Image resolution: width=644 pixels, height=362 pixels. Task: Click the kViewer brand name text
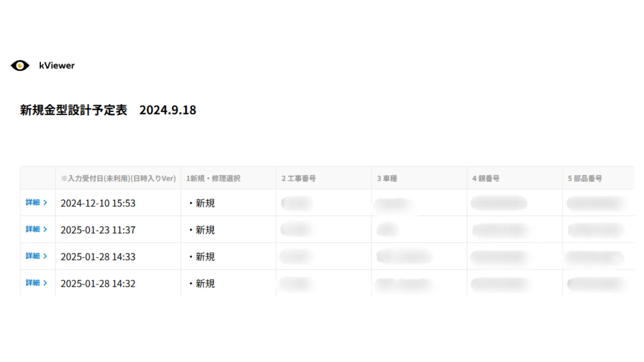pyautogui.click(x=57, y=65)
